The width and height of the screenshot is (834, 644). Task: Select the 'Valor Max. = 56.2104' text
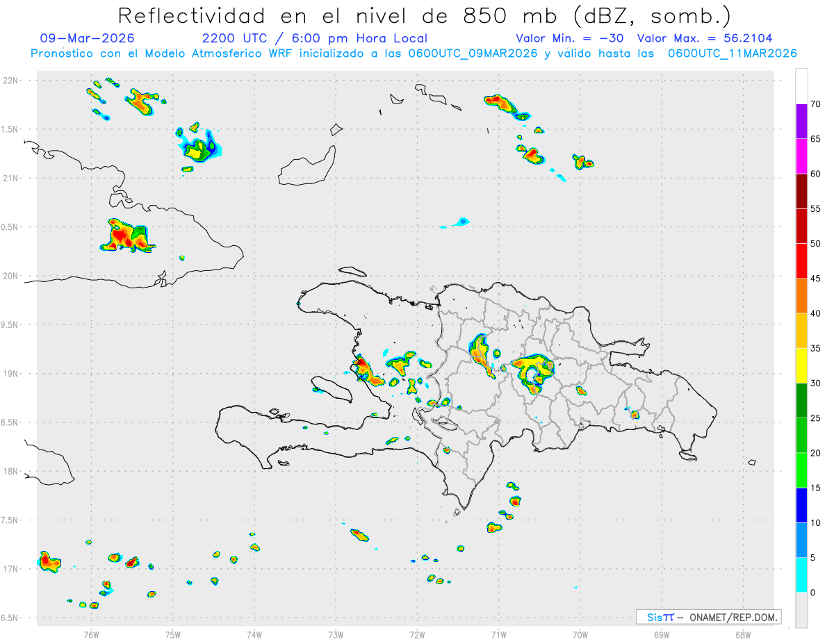click(705, 38)
